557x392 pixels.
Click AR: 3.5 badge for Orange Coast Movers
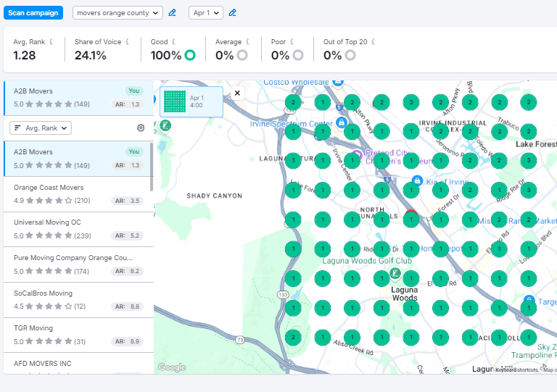tap(127, 201)
